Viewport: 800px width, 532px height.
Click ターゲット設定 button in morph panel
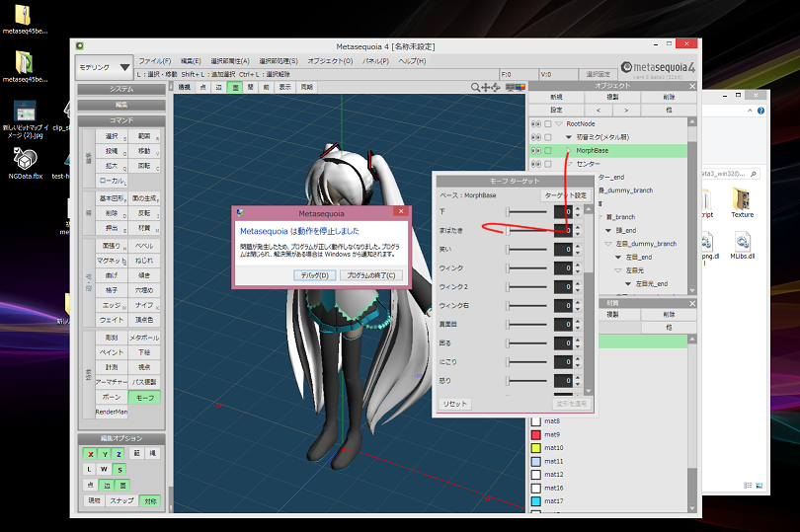coord(565,195)
